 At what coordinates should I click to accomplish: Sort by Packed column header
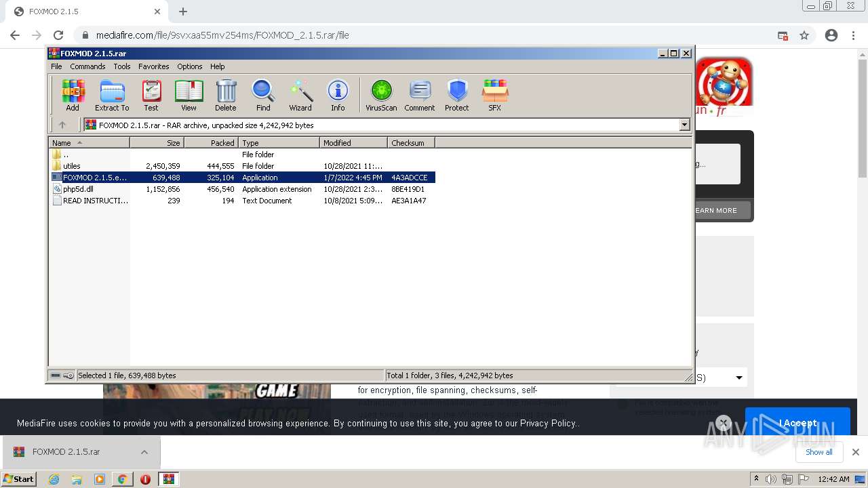(211, 143)
